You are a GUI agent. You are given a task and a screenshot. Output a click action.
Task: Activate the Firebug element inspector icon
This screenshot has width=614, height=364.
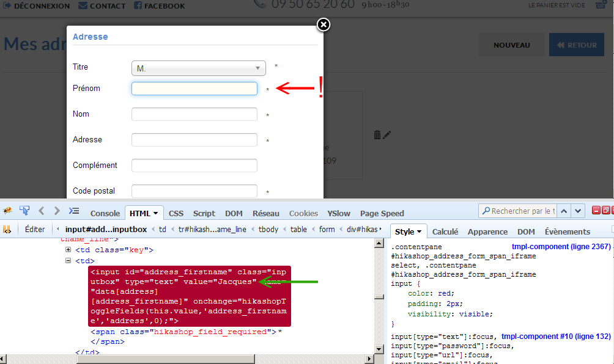coord(24,211)
